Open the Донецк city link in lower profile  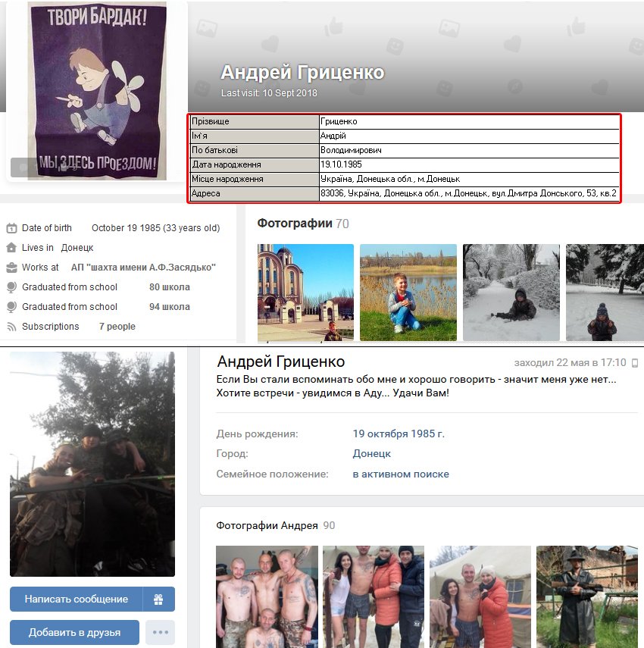click(372, 453)
